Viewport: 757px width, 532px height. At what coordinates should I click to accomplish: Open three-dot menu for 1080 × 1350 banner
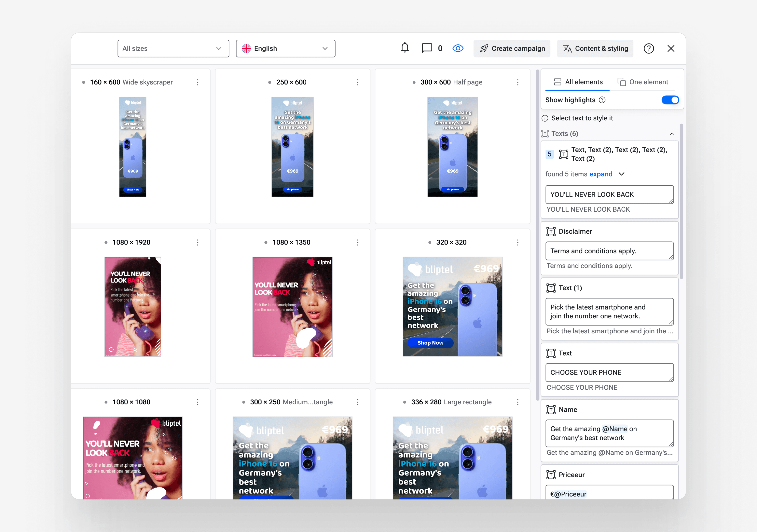pyautogui.click(x=357, y=242)
